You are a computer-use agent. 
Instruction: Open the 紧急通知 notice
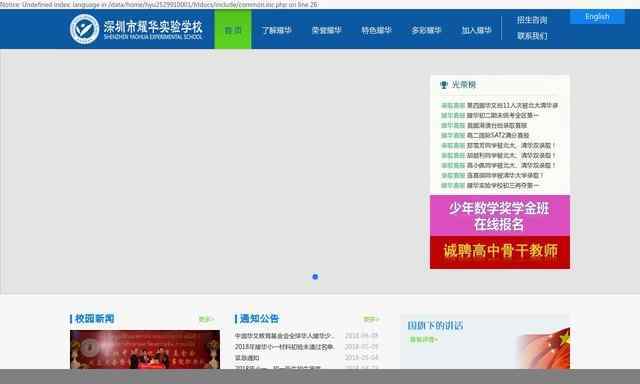(x=247, y=358)
